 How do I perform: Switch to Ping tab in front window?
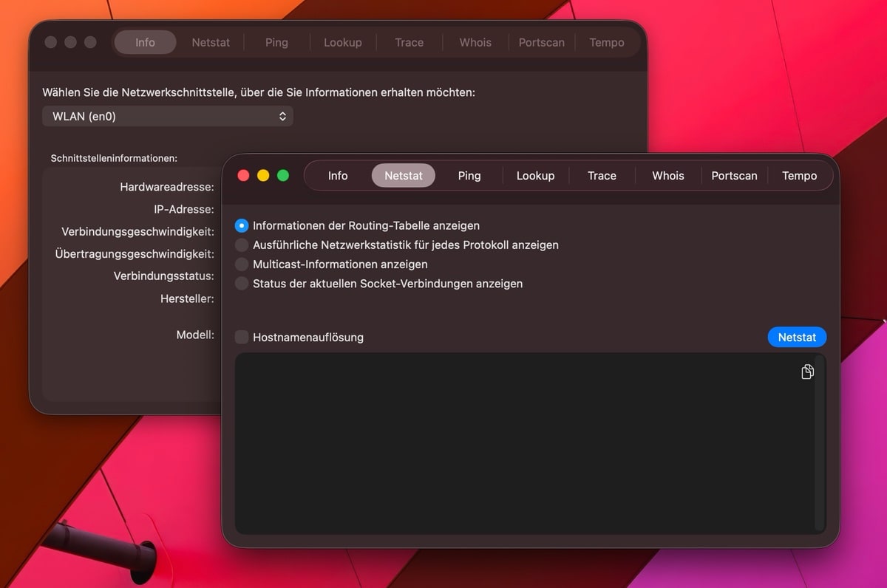[469, 176]
